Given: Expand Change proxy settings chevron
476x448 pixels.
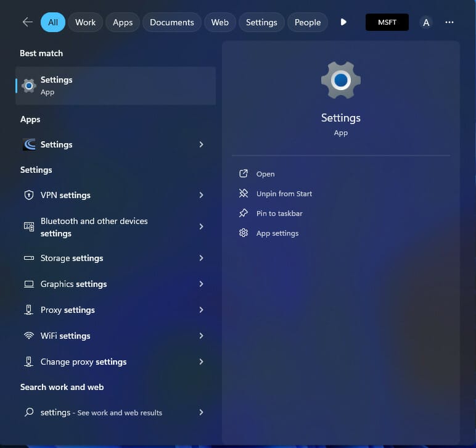Looking at the screenshot, I should coord(201,362).
